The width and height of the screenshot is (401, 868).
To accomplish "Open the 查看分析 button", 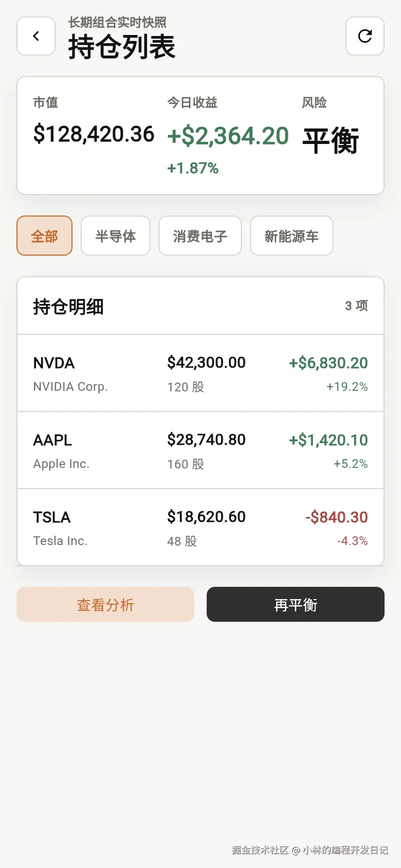I will 105,604.
